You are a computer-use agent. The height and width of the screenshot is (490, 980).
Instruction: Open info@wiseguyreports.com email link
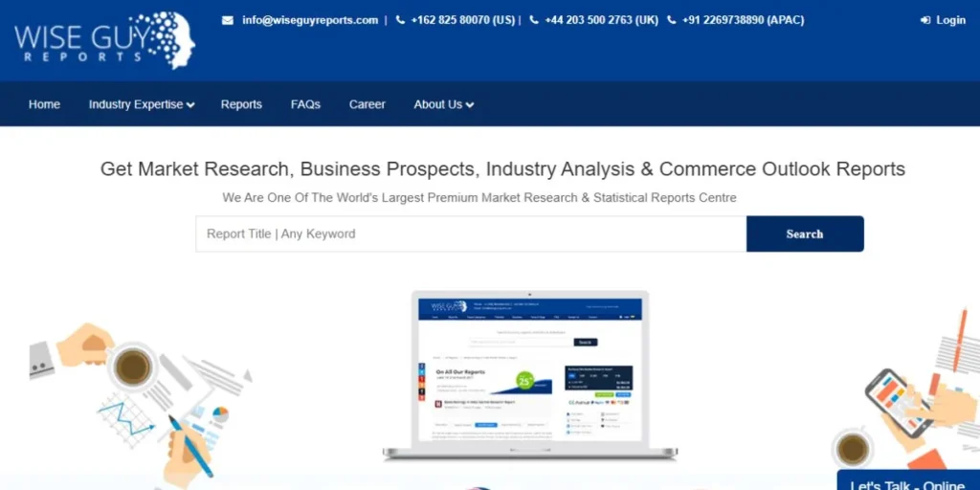(x=310, y=20)
